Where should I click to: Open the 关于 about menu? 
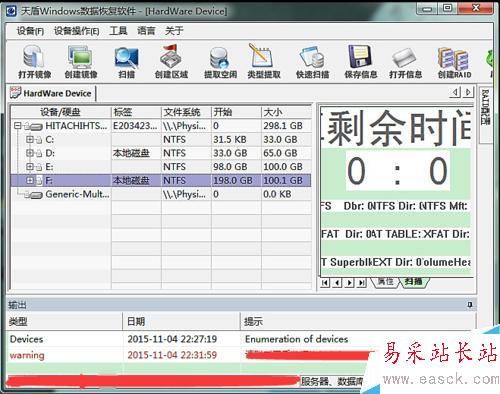174,31
